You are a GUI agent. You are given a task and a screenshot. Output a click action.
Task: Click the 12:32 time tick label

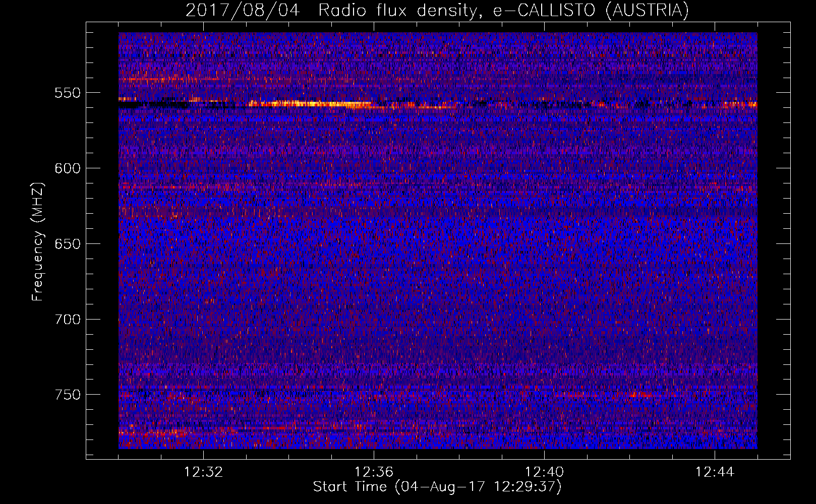tap(203, 472)
